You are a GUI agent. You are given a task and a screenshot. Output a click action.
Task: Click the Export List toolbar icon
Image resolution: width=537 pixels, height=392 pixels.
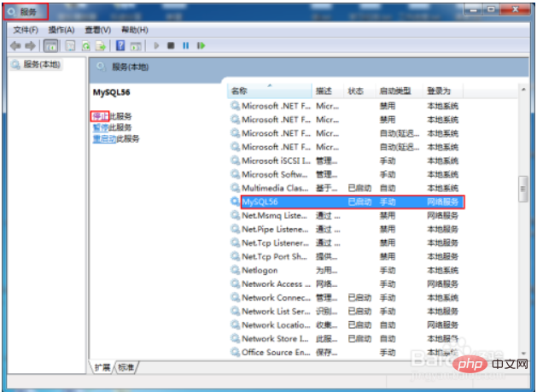(101, 45)
